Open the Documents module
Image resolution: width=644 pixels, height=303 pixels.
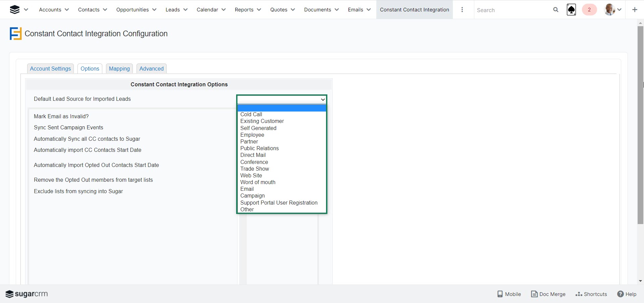[318, 10]
